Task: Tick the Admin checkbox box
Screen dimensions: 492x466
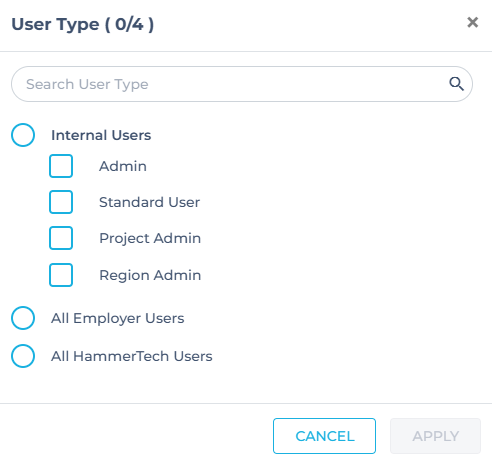Action: click(61, 166)
